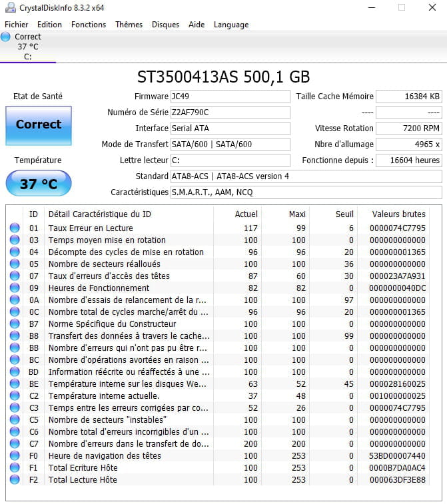The width and height of the screenshot is (447, 504).
Task: Click status orb for 04 Décompte des cycles row
Action: pos(15,252)
